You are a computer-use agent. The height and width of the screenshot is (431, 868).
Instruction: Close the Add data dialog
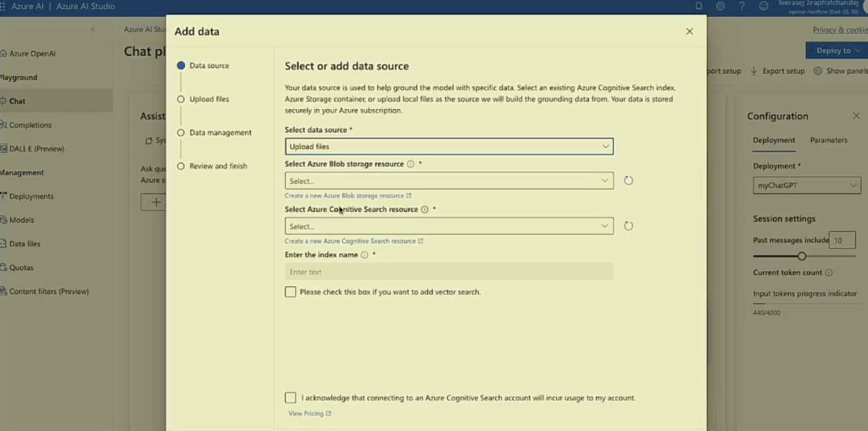pos(689,31)
